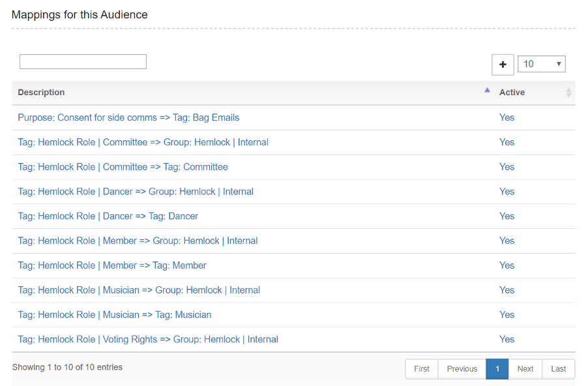Open Committee to Tag Committee mapping
588x386 pixels.
click(123, 167)
